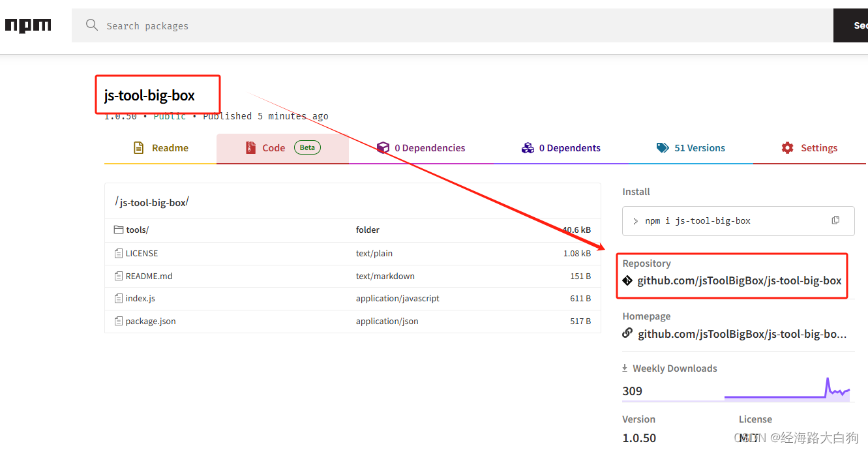Open the tools/ folder row
This screenshot has height=450, width=868.
[352, 230]
